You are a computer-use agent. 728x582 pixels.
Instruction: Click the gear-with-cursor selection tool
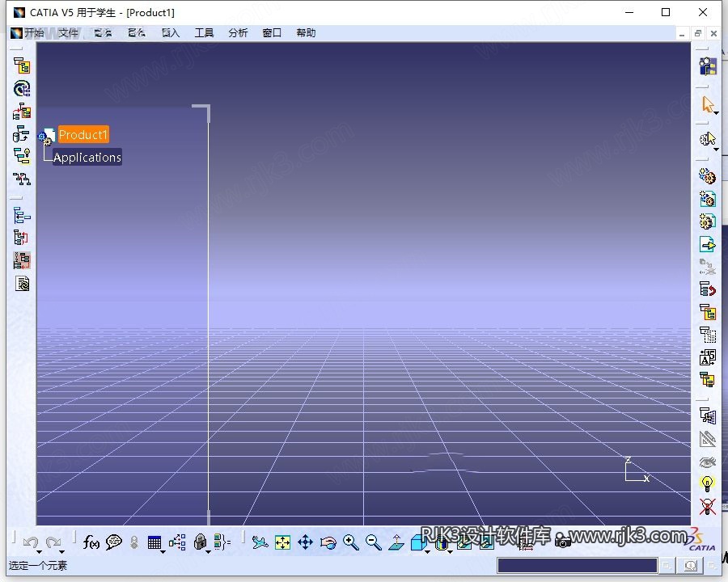click(x=707, y=138)
